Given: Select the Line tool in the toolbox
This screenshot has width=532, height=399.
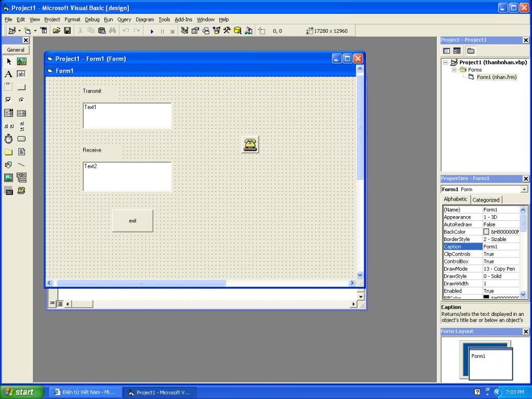Looking at the screenshot, I should coord(22,165).
